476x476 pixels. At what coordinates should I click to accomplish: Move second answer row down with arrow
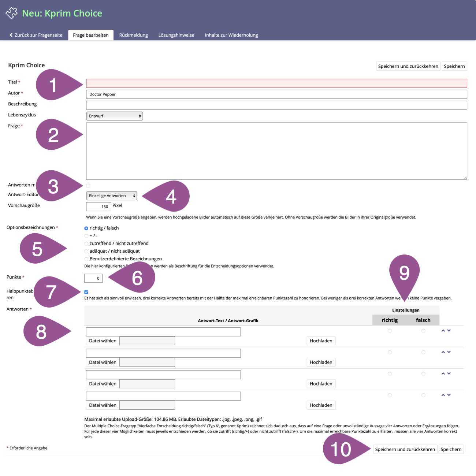[449, 352]
